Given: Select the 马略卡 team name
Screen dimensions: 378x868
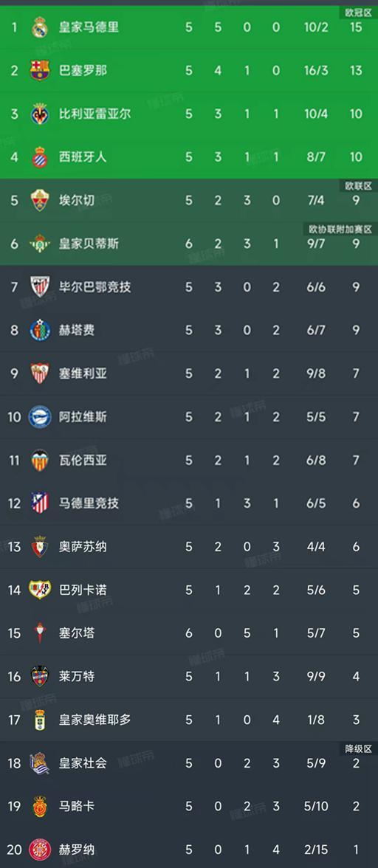Looking at the screenshot, I should (77, 806).
